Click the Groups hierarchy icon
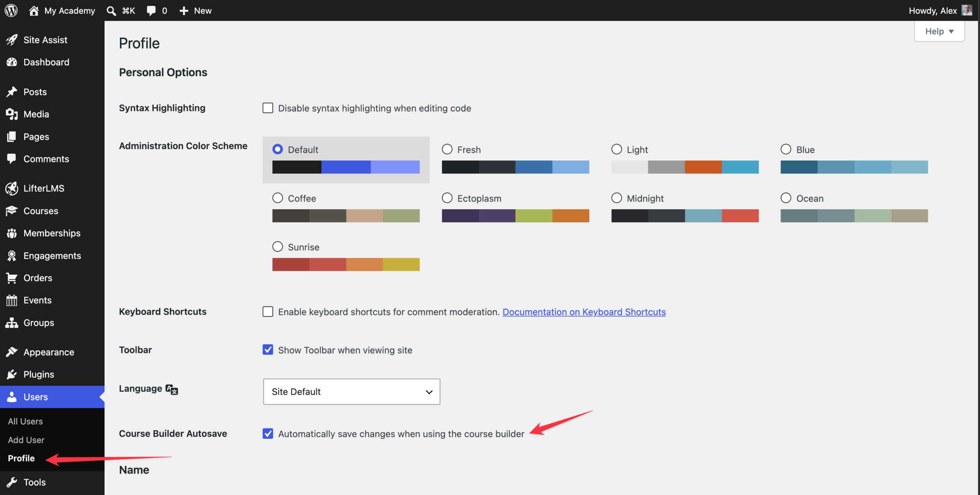Image resolution: width=980 pixels, height=495 pixels. tap(12, 323)
